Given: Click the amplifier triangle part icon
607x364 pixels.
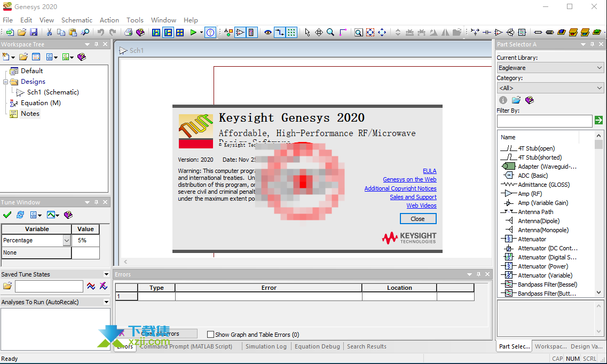Looking at the screenshot, I should tap(499, 33).
